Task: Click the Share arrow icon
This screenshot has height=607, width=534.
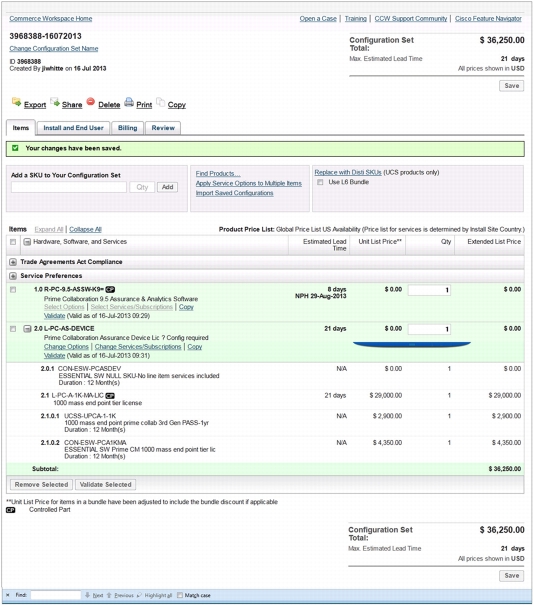Action: pyautogui.click(x=55, y=102)
